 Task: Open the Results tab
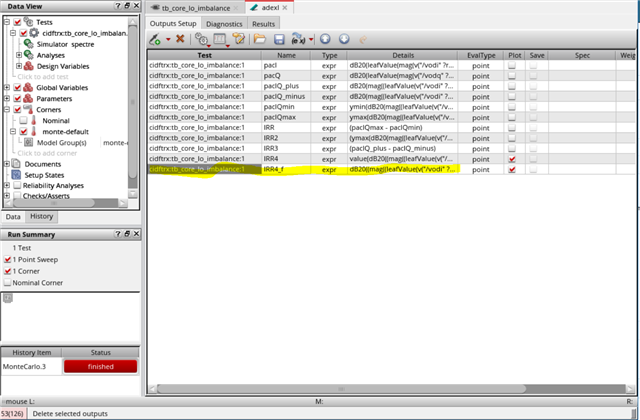(264, 23)
